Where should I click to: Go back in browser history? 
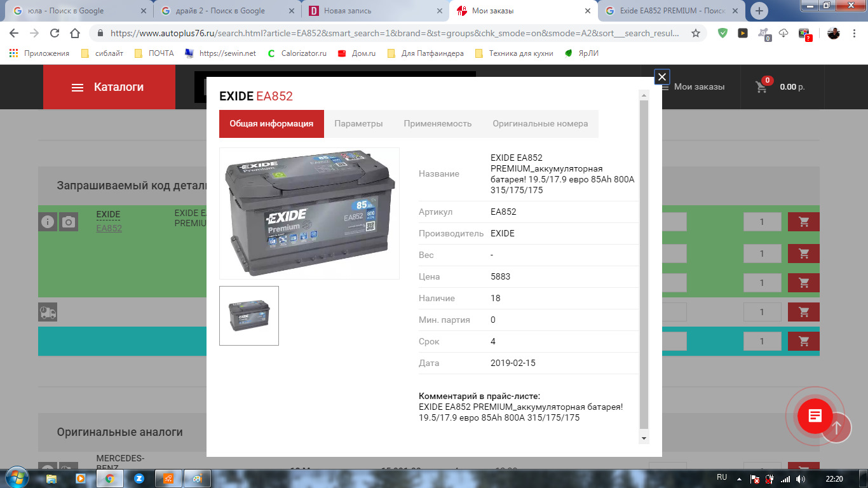[x=14, y=33]
